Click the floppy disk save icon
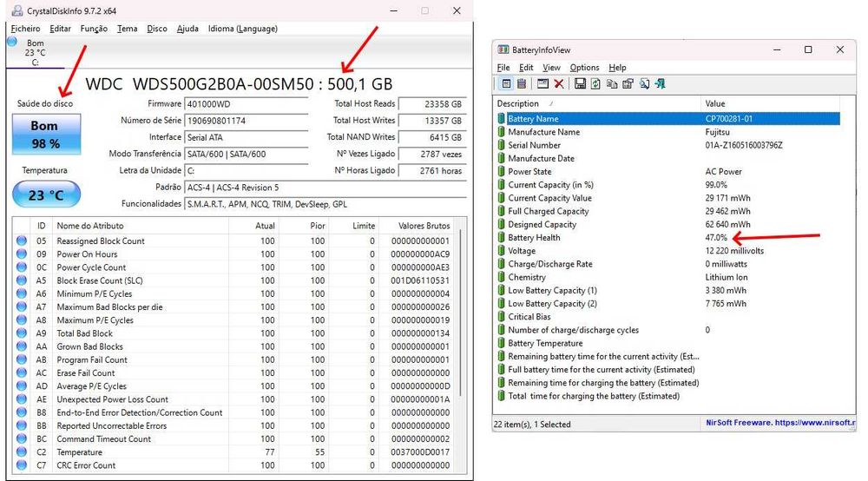 [x=579, y=84]
